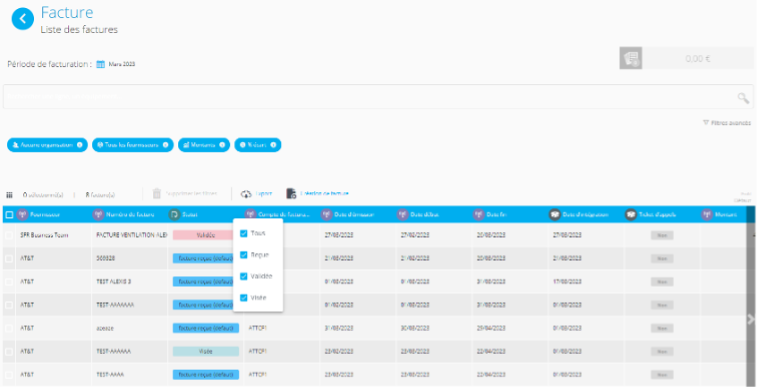The width and height of the screenshot is (758, 388).
Task: Sort by Date d'intégration column header
Action: click(585, 215)
